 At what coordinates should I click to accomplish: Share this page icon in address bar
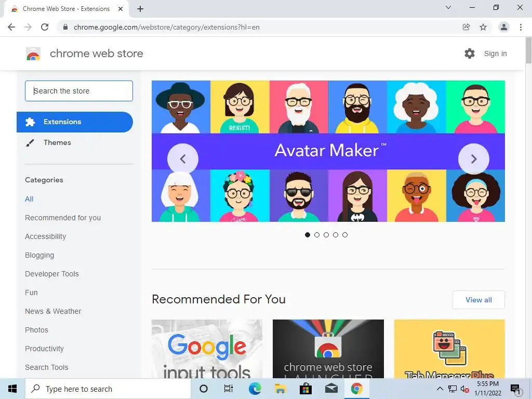tap(467, 27)
